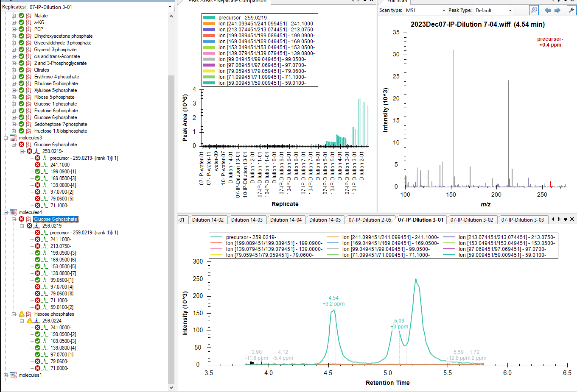This screenshot has height=392, width=577.
Task: Switch to the 07-IP-Dilution 3-02 tab
Action: (x=471, y=220)
